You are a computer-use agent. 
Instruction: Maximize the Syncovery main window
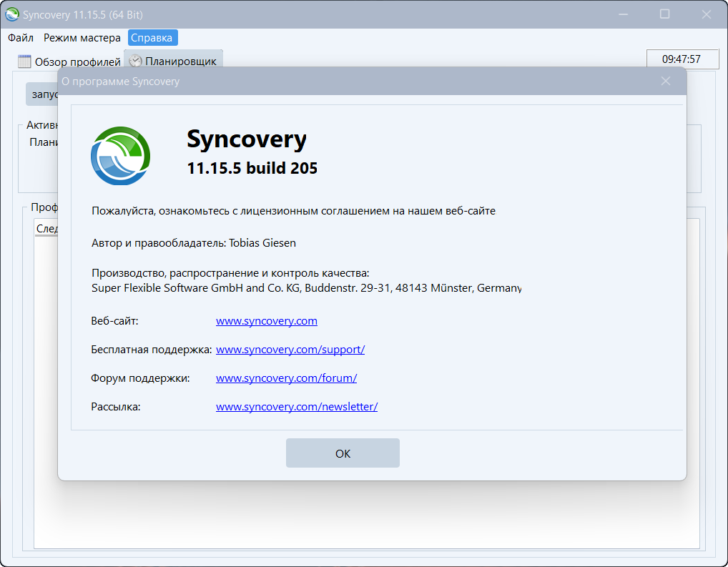pos(665,14)
